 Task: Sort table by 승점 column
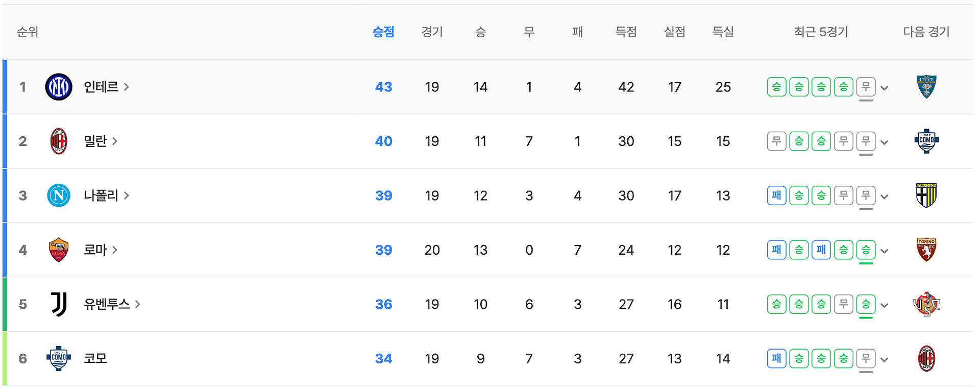click(383, 32)
